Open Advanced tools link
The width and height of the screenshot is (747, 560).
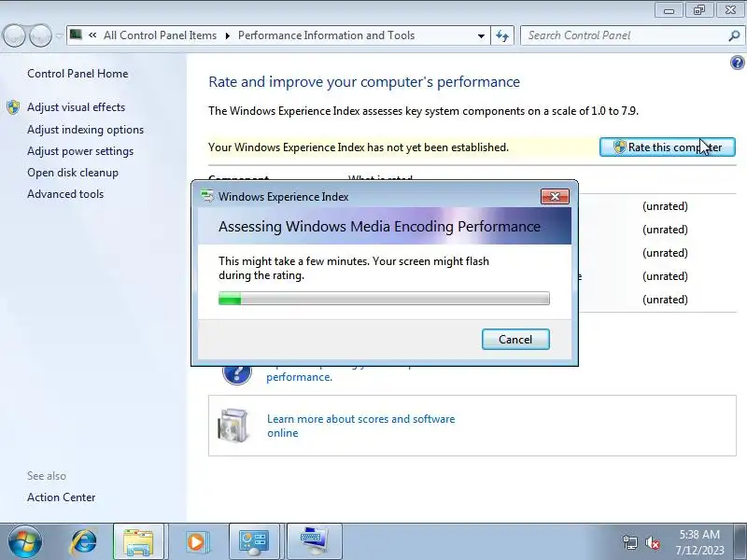(65, 194)
